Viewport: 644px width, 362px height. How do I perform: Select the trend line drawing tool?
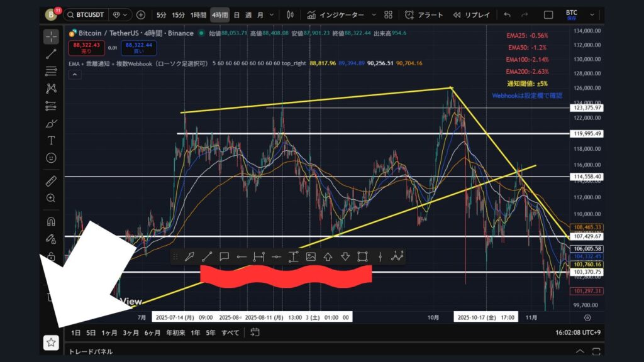tap(51, 54)
